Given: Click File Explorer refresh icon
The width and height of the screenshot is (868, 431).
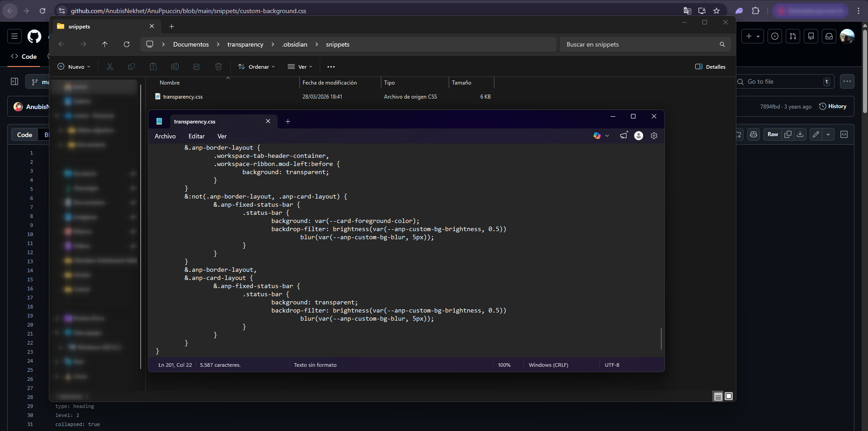Looking at the screenshot, I should [127, 44].
